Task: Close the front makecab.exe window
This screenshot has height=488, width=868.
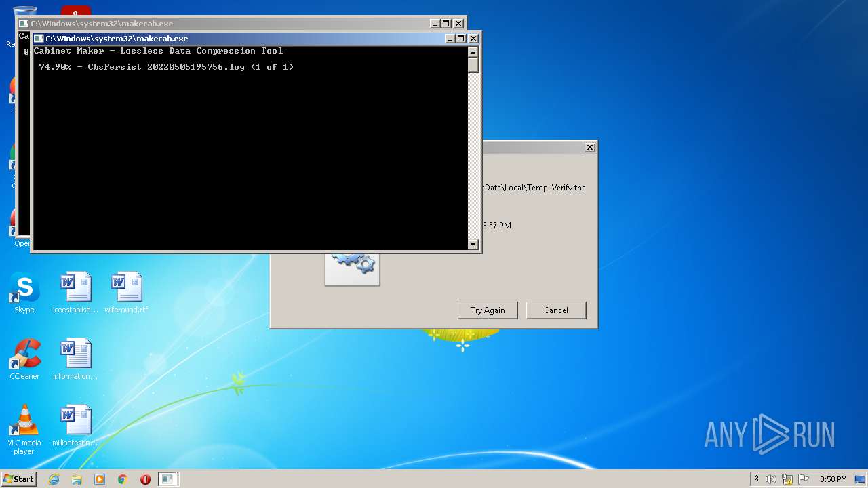Action: (x=473, y=39)
